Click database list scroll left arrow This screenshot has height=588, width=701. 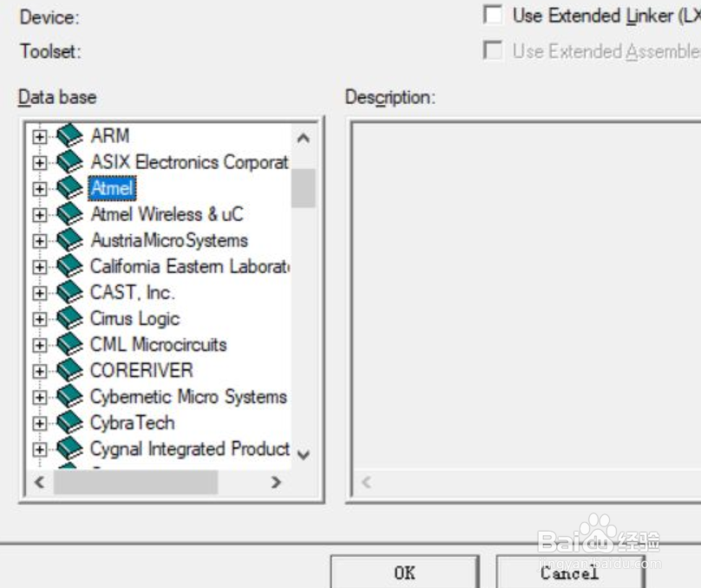(x=39, y=482)
